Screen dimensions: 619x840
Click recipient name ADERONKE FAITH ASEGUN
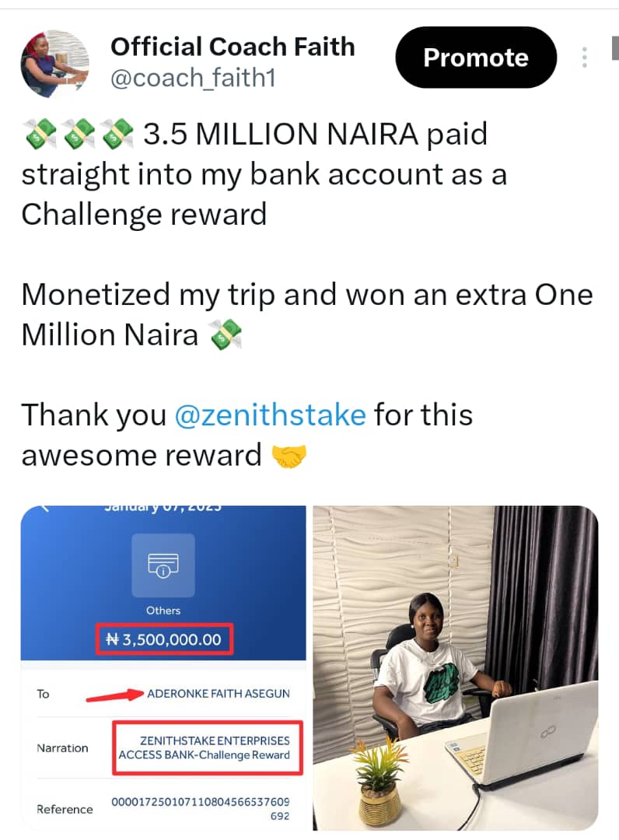(218, 693)
